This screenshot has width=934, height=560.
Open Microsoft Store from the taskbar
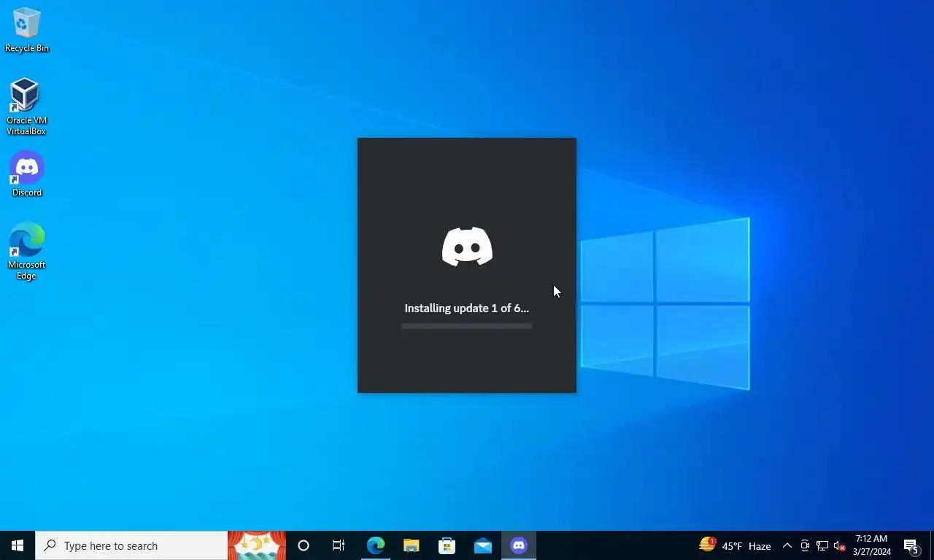tap(447, 545)
